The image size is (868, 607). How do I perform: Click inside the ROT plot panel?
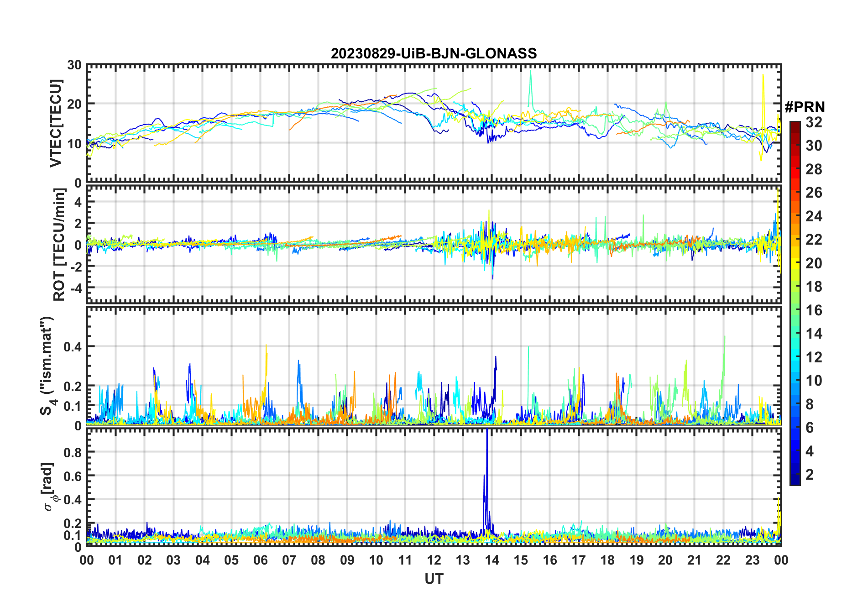point(434,244)
